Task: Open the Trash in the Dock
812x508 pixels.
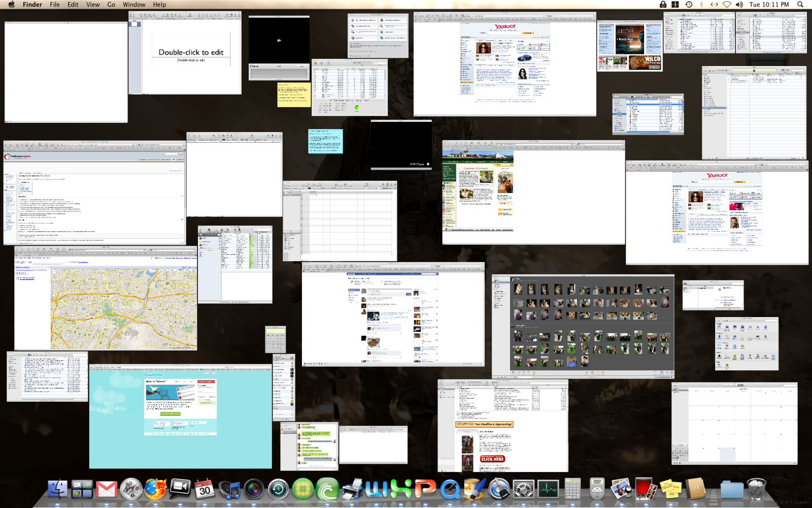Action: click(756, 489)
